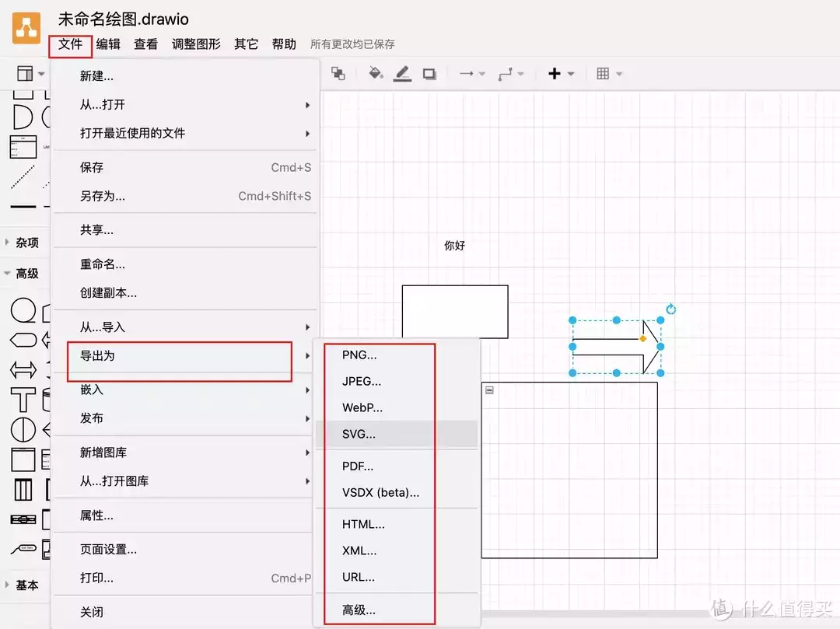Click the to-front arrange icon
Viewport: 840px width, 629px height.
pyautogui.click(x=338, y=73)
